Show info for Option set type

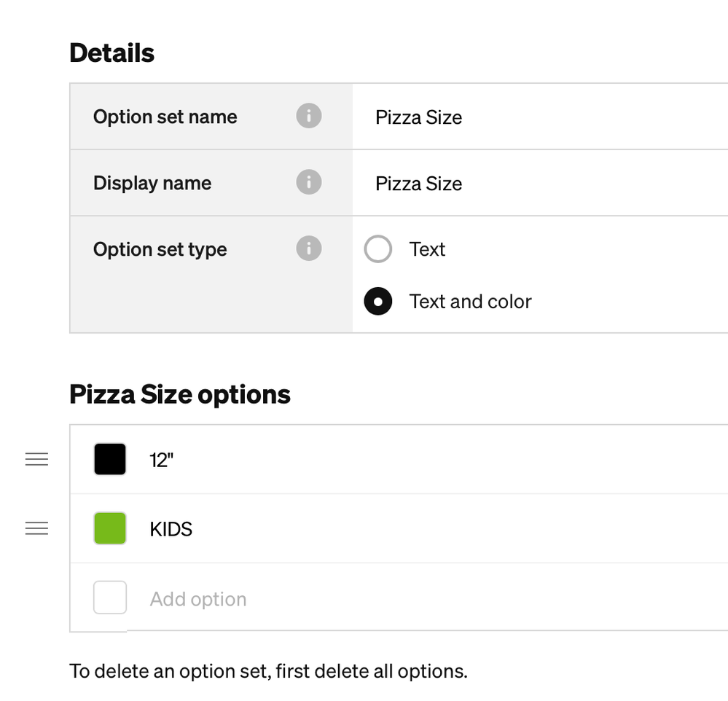pos(309,248)
